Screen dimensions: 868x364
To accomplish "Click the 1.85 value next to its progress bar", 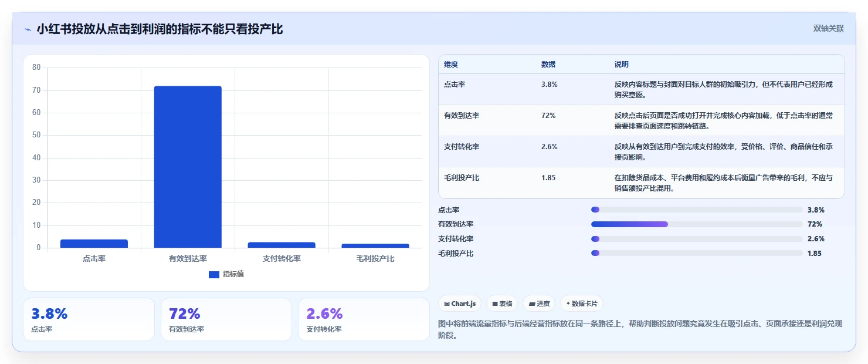I will point(815,254).
